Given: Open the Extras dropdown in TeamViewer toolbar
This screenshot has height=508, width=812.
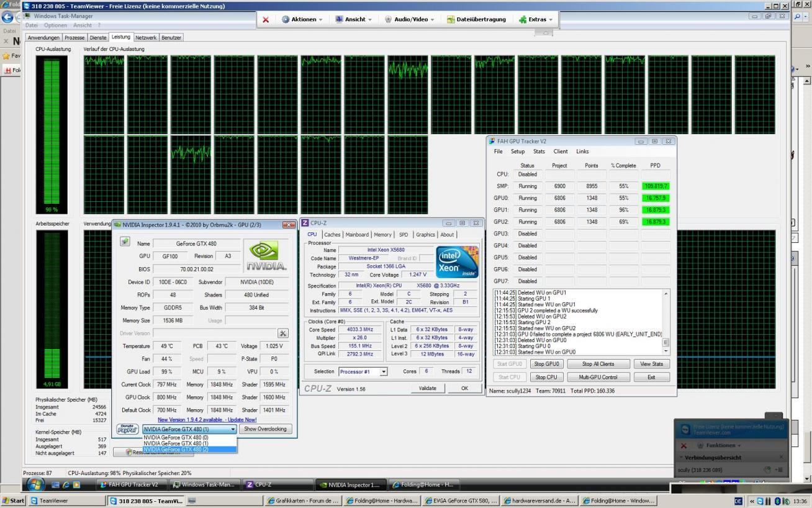Looking at the screenshot, I should click(535, 19).
